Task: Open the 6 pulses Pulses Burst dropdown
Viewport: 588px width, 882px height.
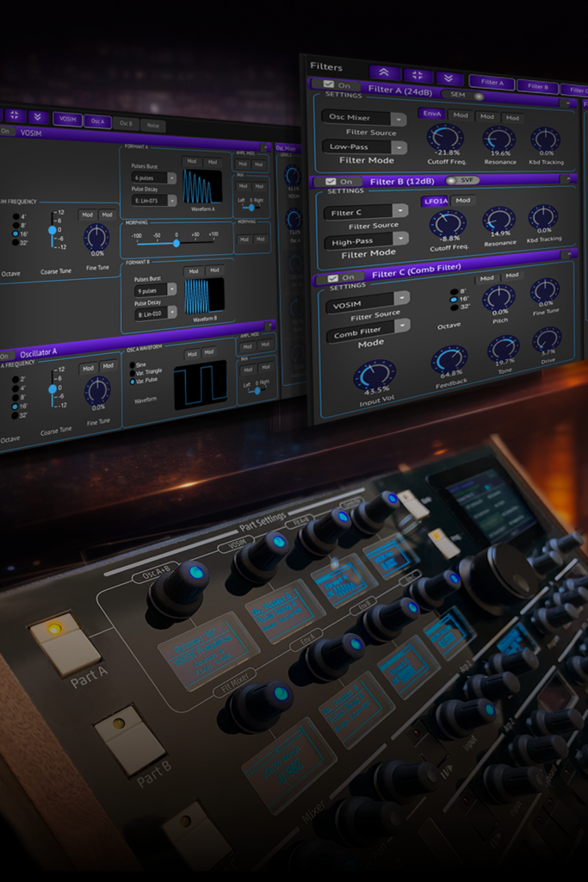Action: [x=155, y=177]
